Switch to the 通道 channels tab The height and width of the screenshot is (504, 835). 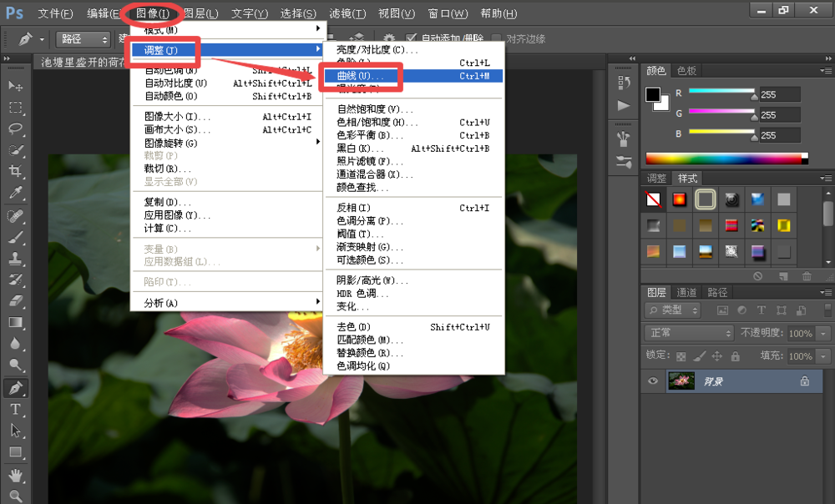click(x=686, y=292)
